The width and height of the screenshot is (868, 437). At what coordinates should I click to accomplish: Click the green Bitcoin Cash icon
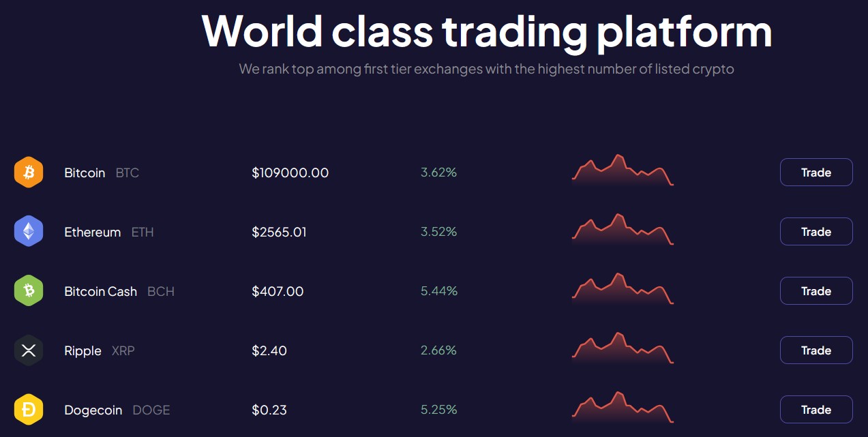pyautogui.click(x=29, y=291)
